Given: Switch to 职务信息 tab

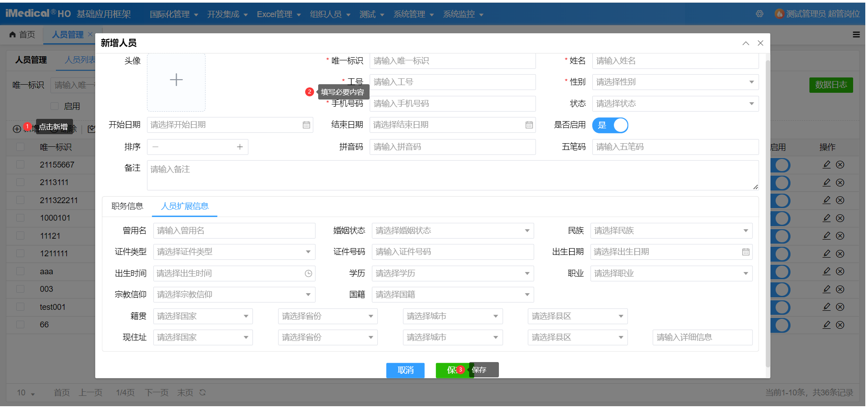Looking at the screenshot, I should [x=127, y=206].
